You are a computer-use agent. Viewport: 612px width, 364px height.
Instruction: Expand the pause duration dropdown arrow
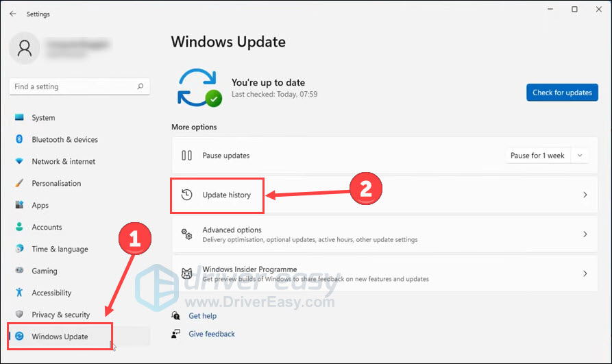click(580, 156)
